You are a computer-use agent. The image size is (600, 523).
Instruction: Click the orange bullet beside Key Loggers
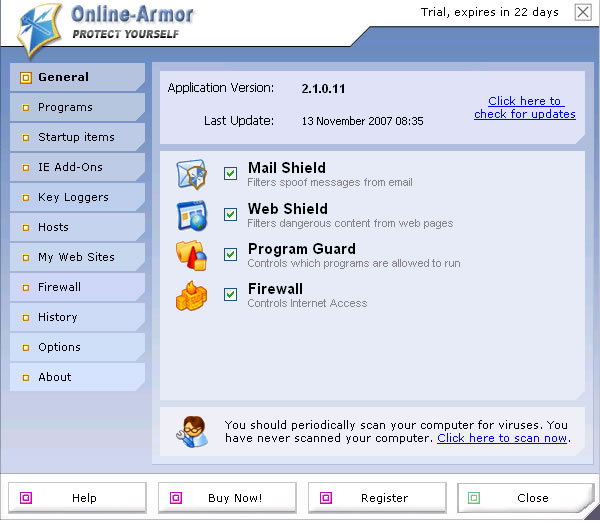(x=26, y=198)
